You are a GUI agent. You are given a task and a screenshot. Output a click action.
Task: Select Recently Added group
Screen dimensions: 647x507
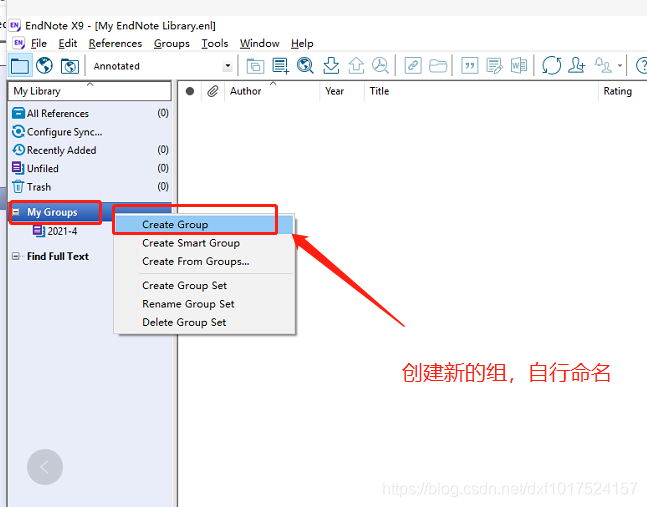[x=90, y=150]
